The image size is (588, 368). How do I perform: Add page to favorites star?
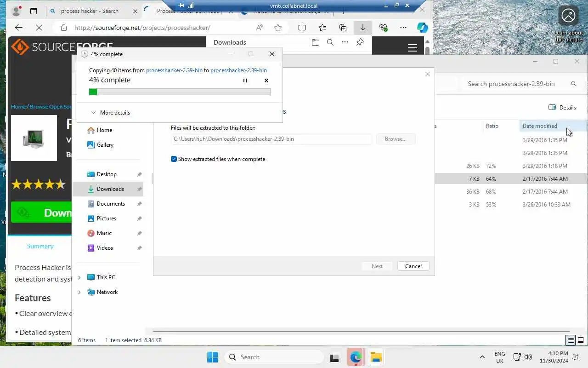coord(278,28)
